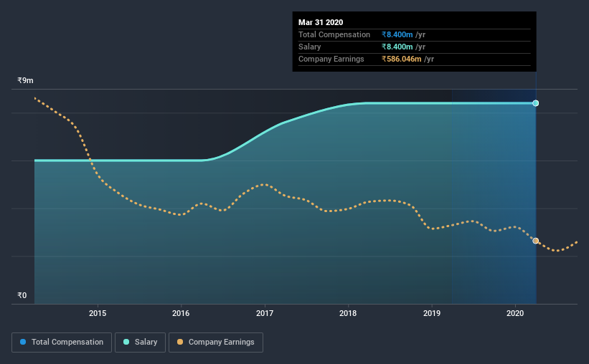Image resolution: width=589 pixels, height=364 pixels.
Task: Click the 2017 x-axis label
Action: click(265, 313)
